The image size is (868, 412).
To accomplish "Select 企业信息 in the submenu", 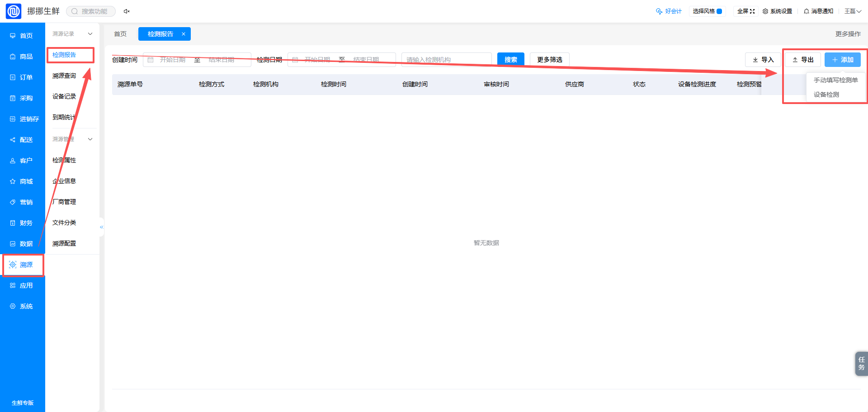I will (x=64, y=181).
